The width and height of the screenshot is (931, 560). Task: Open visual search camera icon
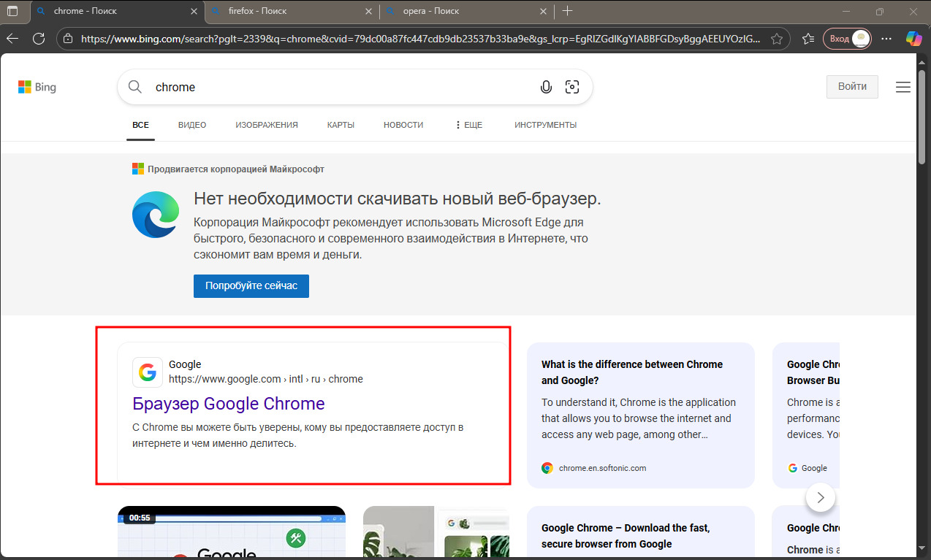tap(572, 88)
